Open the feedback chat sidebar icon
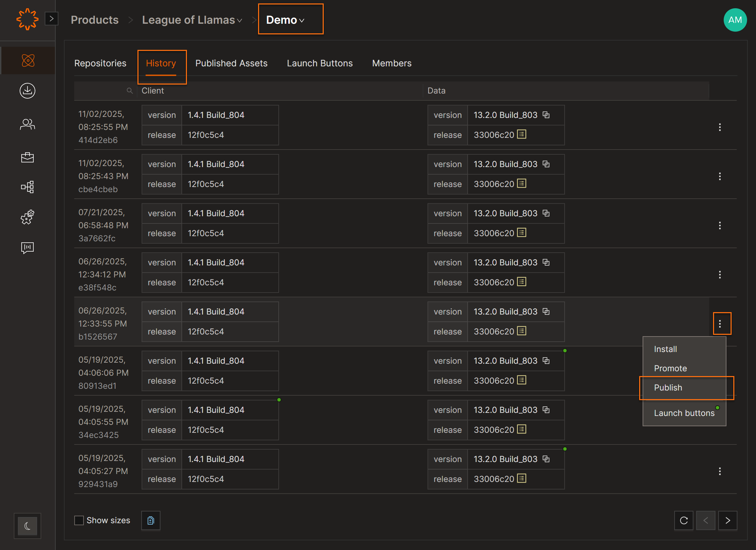 click(27, 247)
